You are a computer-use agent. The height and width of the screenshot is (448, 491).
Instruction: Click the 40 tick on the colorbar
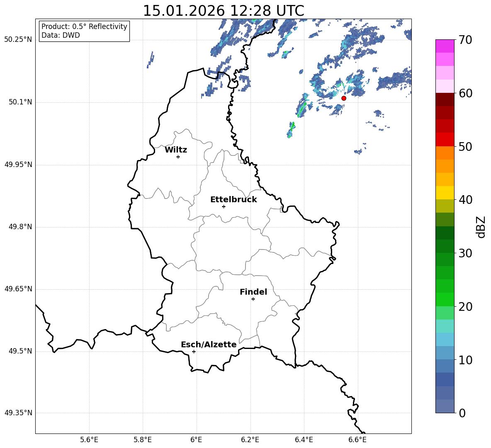click(465, 200)
